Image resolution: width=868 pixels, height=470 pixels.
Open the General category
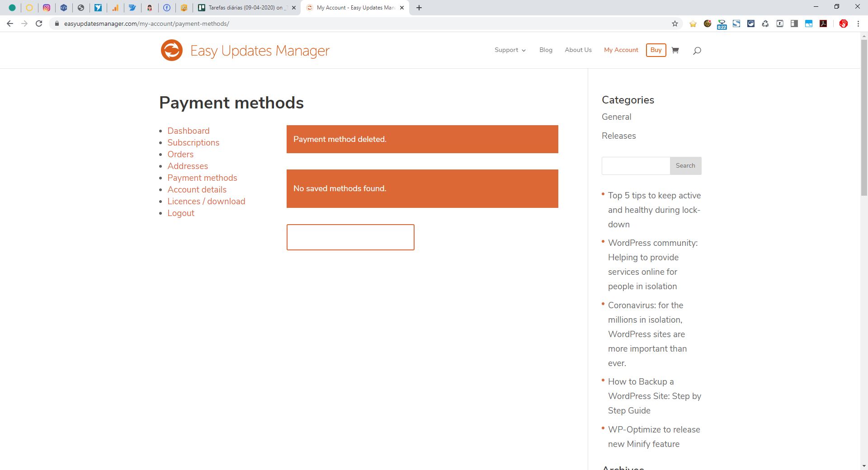616,117
